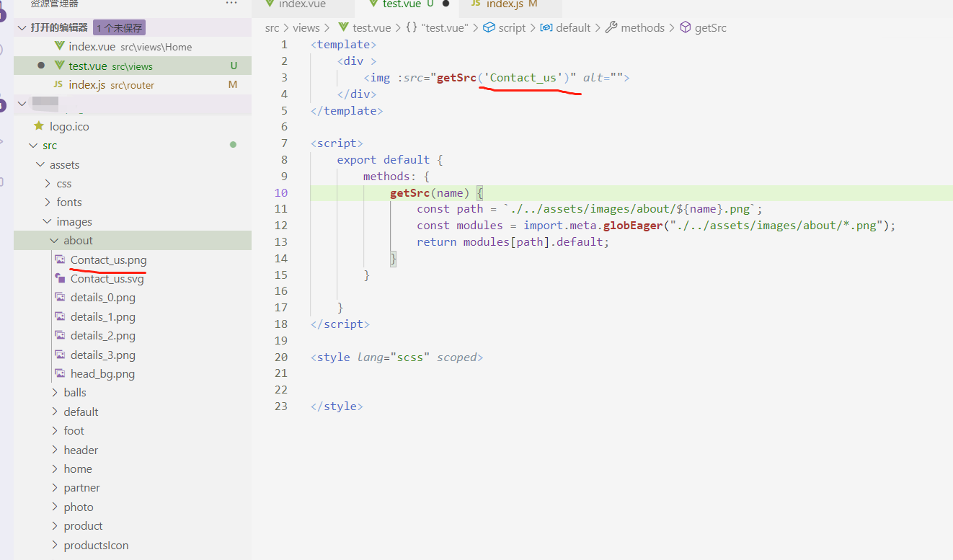The height and width of the screenshot is (560, 953).
Task: Expand the fonts folder
Action: click(48, 203)
